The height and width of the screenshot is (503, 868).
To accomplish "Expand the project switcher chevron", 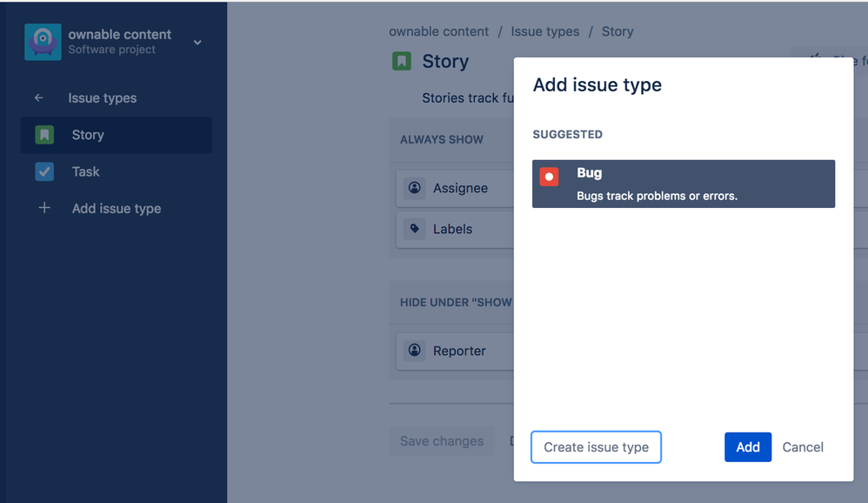I will point(197,43).
